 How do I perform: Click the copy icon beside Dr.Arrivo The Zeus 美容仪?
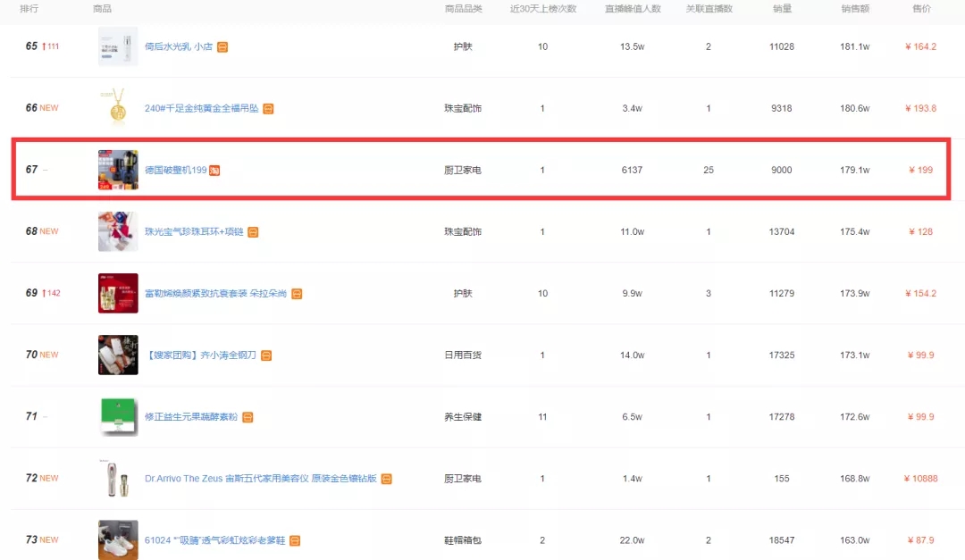tap(385, 478)
